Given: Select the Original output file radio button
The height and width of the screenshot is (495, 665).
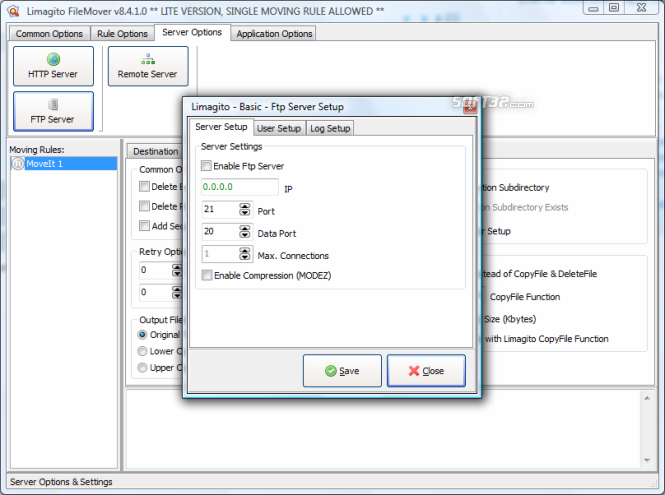Looking at the screenshot, I should tap(142, 335).
